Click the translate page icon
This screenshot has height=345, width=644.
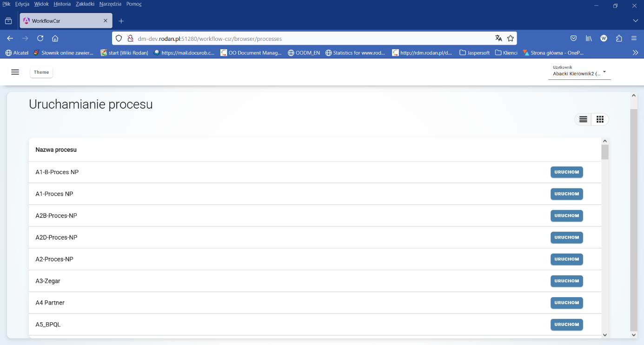(498, 39)
